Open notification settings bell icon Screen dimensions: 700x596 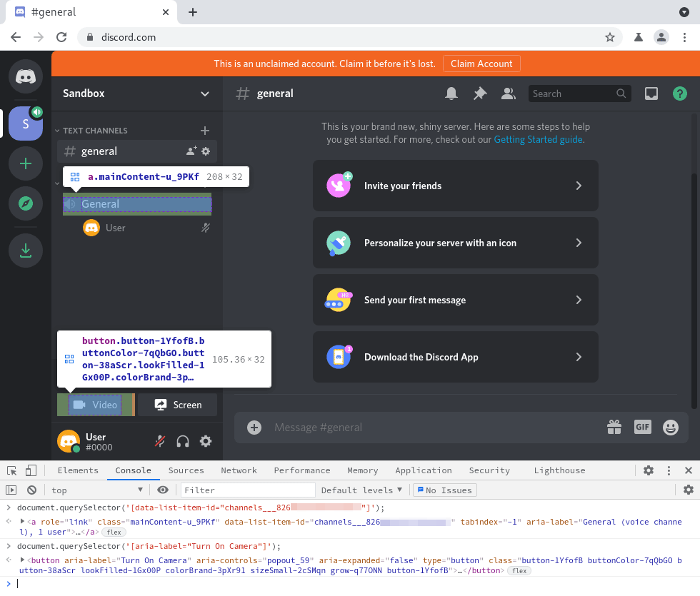(451, 94)
